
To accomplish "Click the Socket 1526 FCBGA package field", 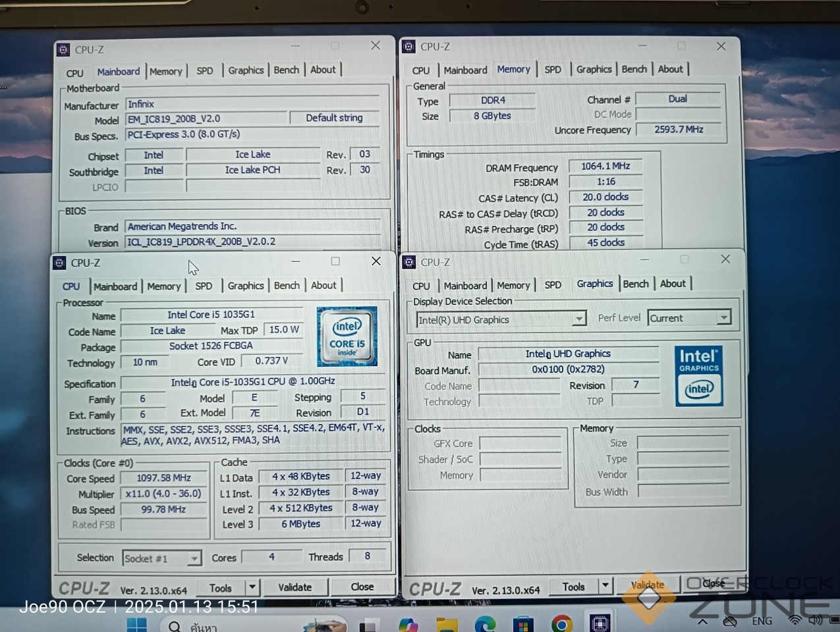I will [x=211, y=346].
